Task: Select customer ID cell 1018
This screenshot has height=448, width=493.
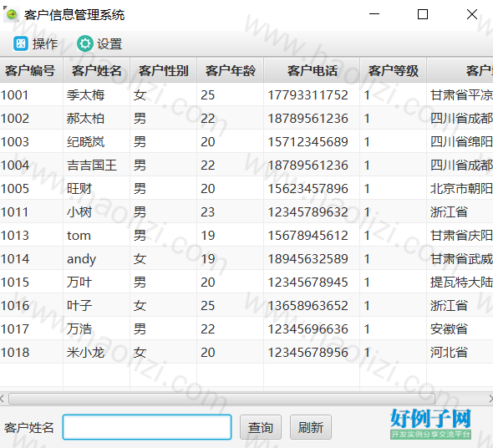Action: 32,352
